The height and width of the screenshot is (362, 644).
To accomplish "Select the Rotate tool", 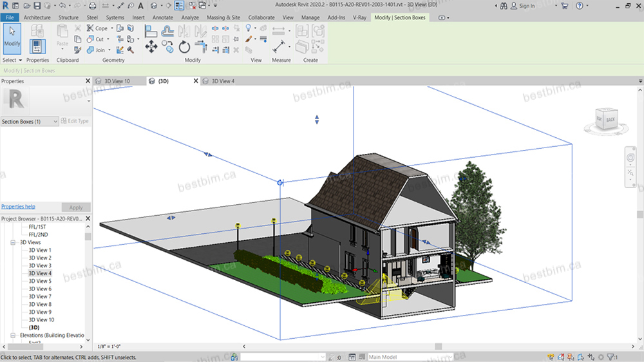I will point(184,47).
